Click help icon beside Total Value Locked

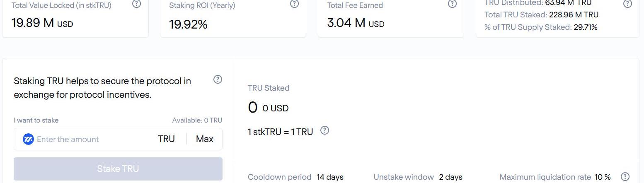pyautogui.click(x=136, y=4)
